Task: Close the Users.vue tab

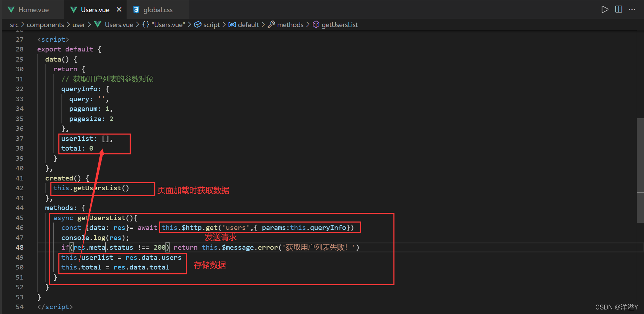Action: tap(119, 9)
